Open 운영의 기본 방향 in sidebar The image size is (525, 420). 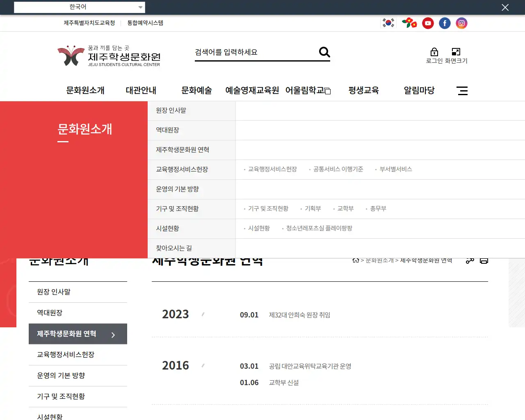(x=78, y=376)
